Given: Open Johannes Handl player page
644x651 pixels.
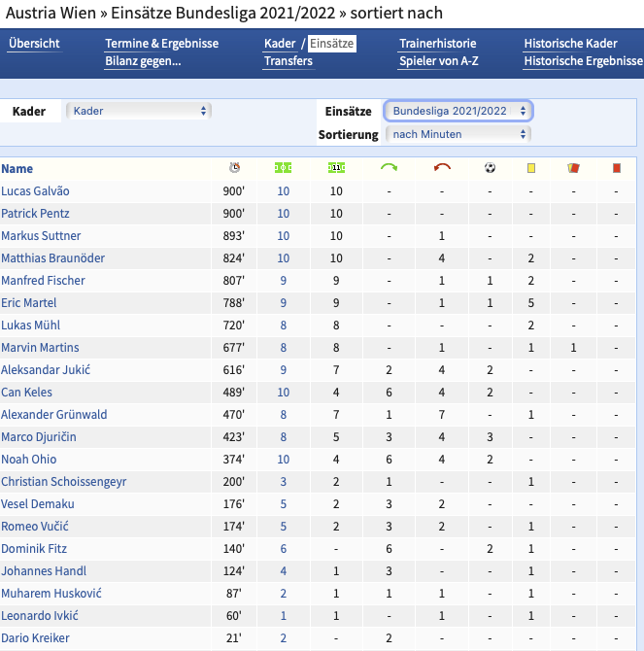Looking at the screenshot, I should coord(44,571).
